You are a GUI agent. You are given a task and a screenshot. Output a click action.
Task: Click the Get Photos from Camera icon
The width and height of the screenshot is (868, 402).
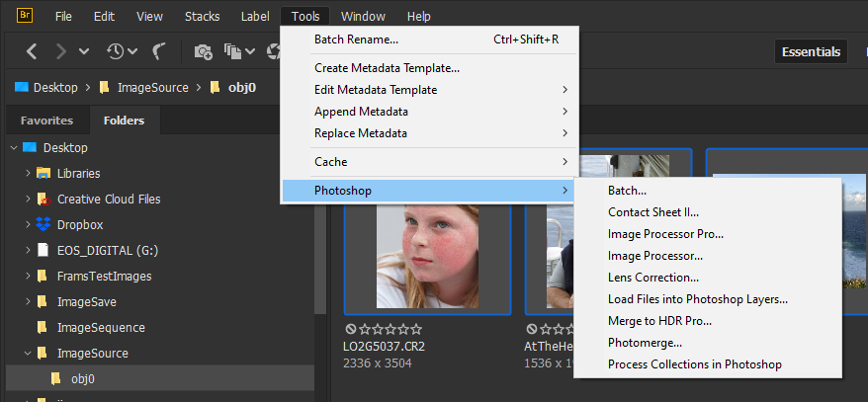(x=203, y=50)
